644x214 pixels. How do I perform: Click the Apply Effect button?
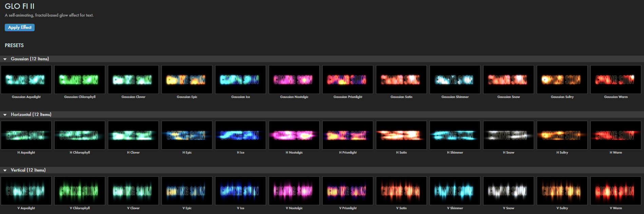tap(20, 27)
